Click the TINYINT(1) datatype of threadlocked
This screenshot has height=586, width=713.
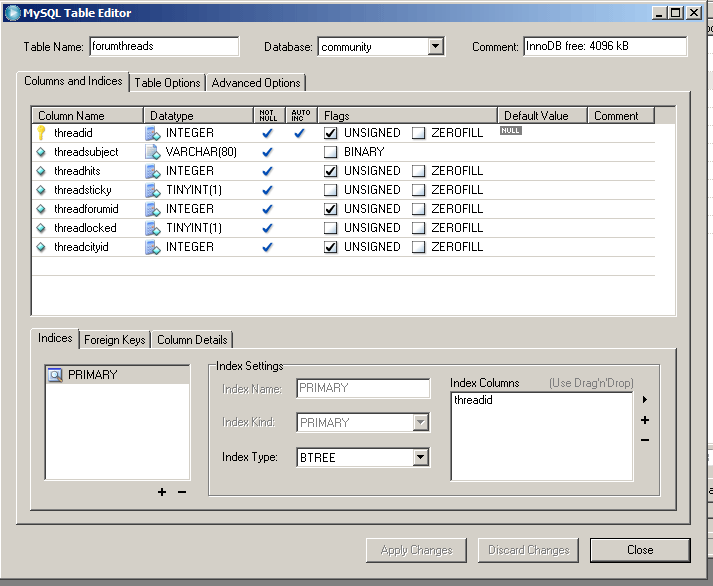(x=194, y=228)
